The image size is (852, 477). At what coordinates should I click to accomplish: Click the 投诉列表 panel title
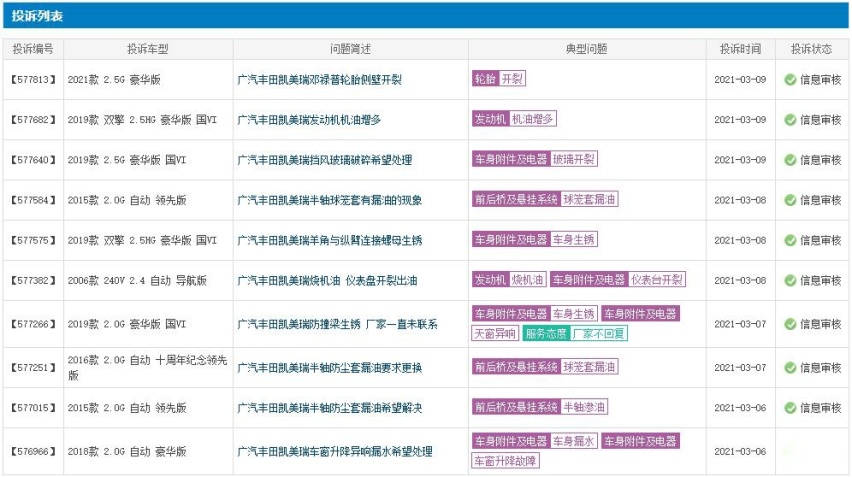tap(37, 16)
